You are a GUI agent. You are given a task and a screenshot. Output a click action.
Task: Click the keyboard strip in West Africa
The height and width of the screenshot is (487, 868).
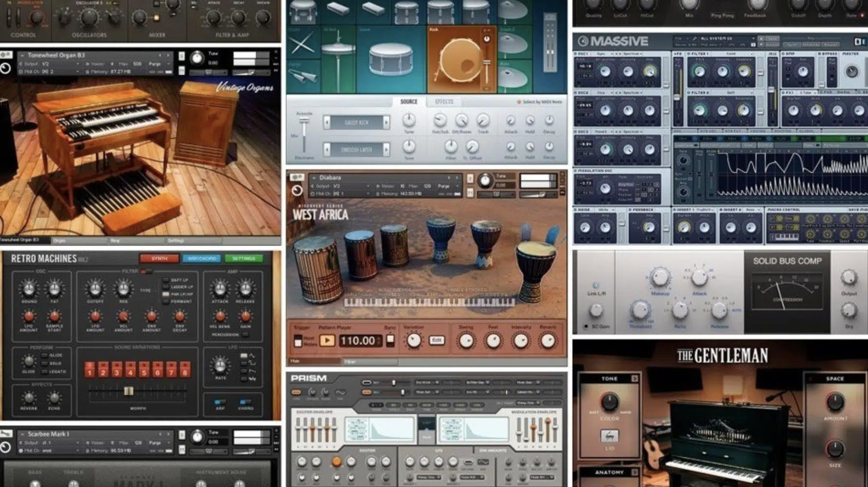pos(429,303)
